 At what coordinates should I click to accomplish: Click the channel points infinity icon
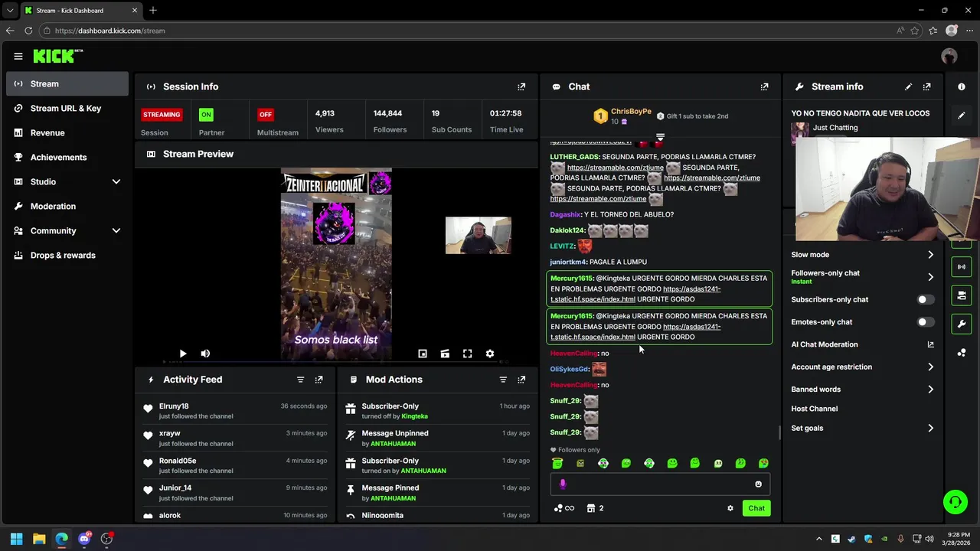point(564,508)
